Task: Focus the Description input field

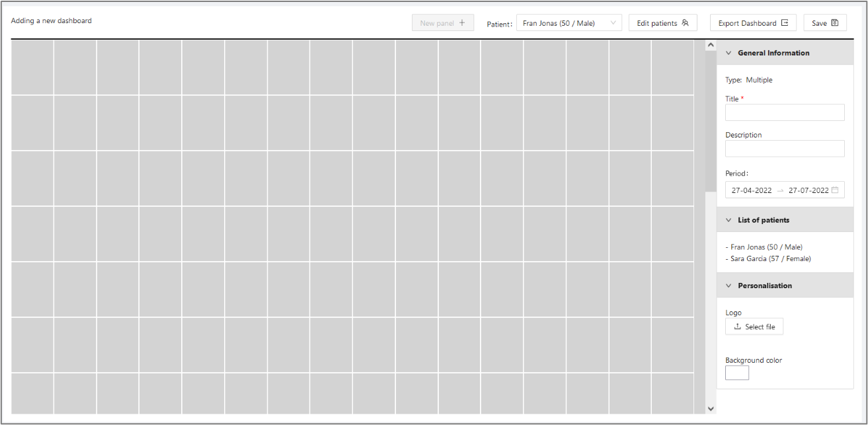Action: 785,149
